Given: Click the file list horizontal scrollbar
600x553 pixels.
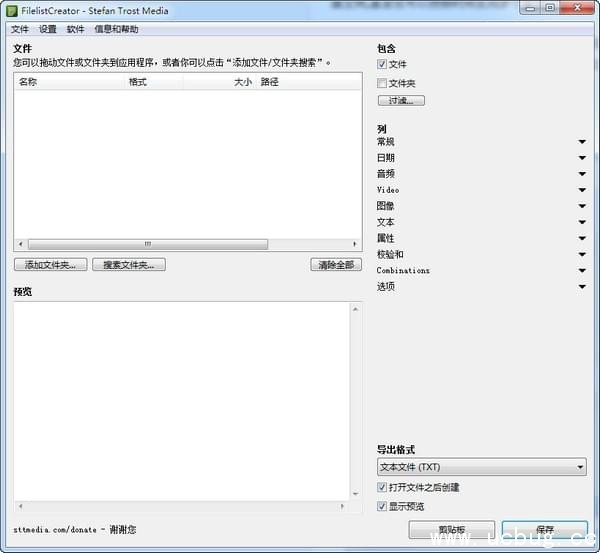Looking at the screenshot, I should (147, 244).
